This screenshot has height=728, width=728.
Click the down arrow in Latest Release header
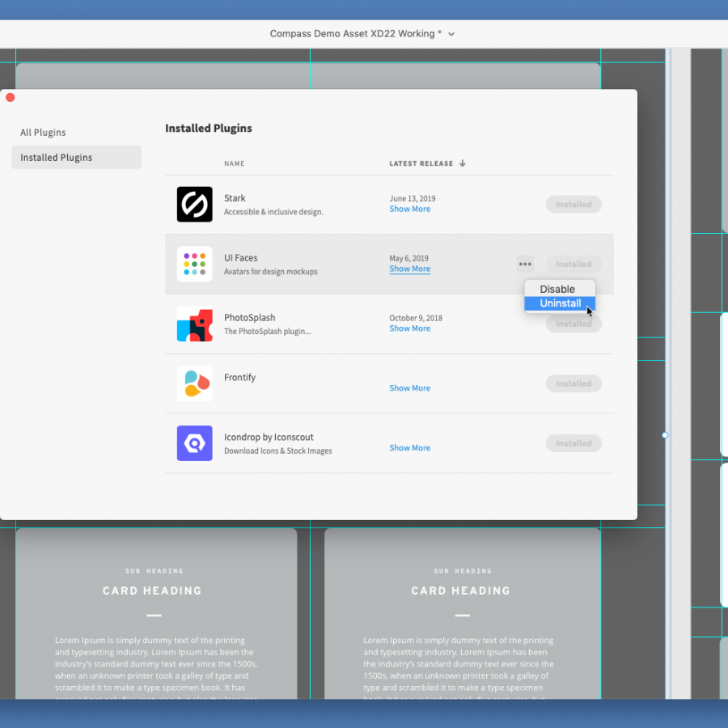(x=462, y=163)
